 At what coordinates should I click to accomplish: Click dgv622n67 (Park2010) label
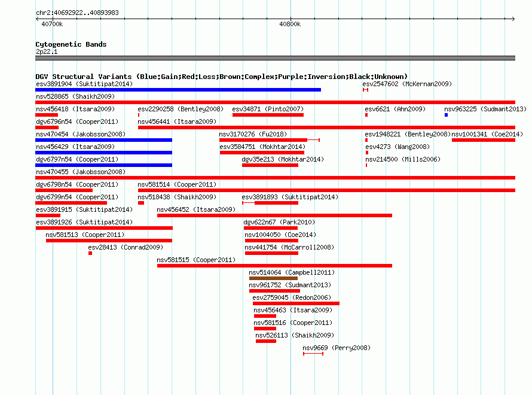pos(279,222)
